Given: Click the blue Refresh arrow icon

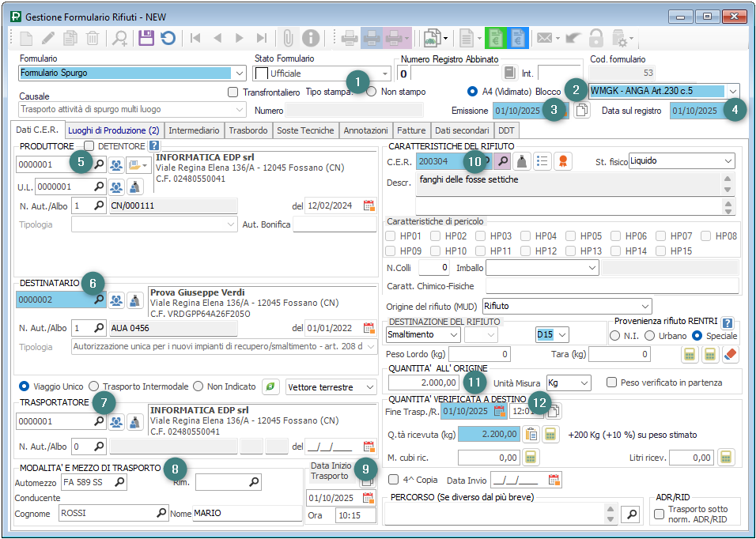Looking at the screenshot, I should click(x=168, y=38).
